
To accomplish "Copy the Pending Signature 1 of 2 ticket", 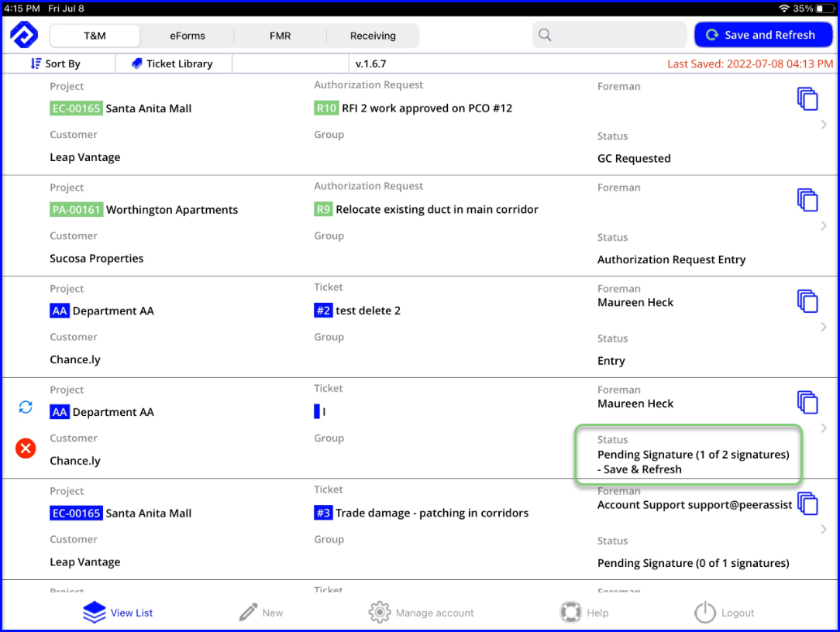I will point(807,402).
